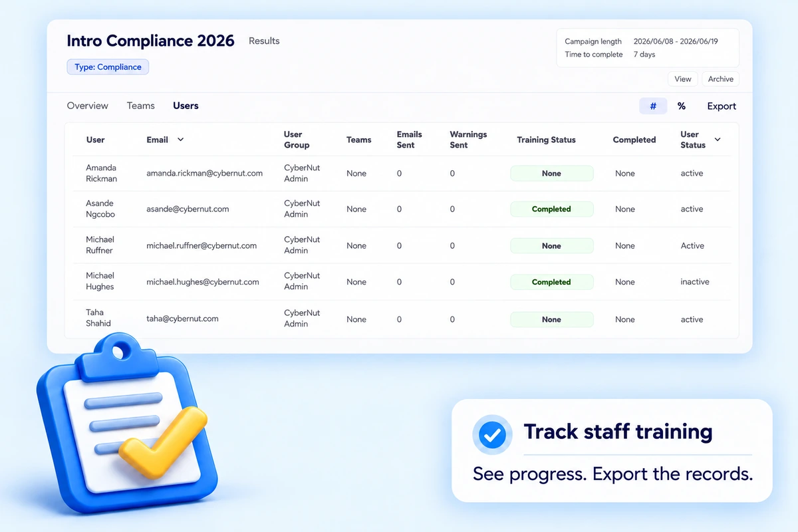The width and height of the screenshot is (798, 532).
Task: Click the Track staff training heading
Action: click(x=618, y=432)
